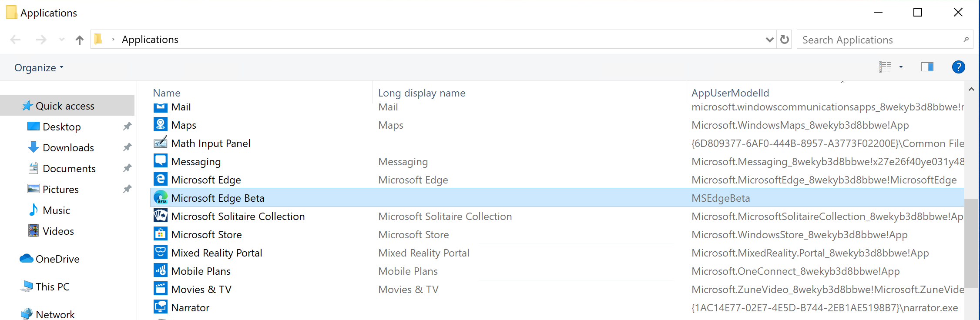Image resolution: width=980 pixels, height=320 pixels.
Task: Click the Microsoft Edge icon
Action: click(x=161, y=179)
